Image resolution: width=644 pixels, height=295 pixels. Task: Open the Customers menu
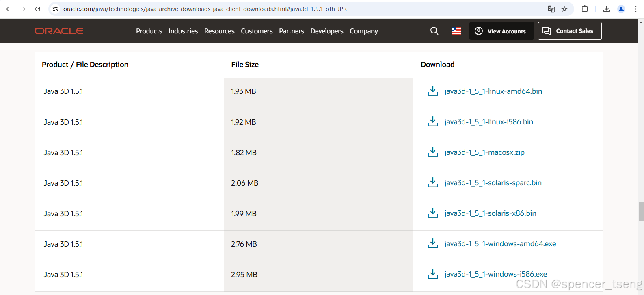[257, 31]
